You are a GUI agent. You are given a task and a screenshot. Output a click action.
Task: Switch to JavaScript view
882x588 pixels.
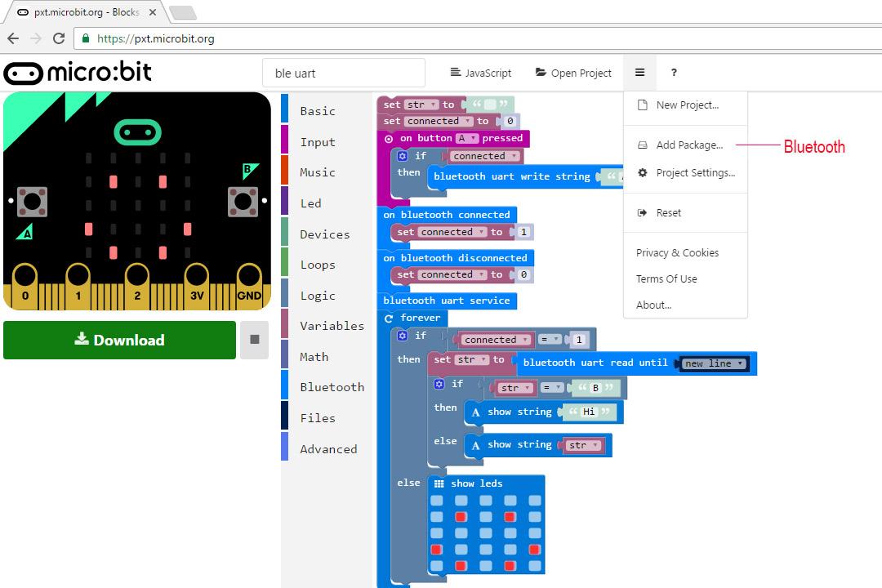pyautogui.click(x=481, y=73)
